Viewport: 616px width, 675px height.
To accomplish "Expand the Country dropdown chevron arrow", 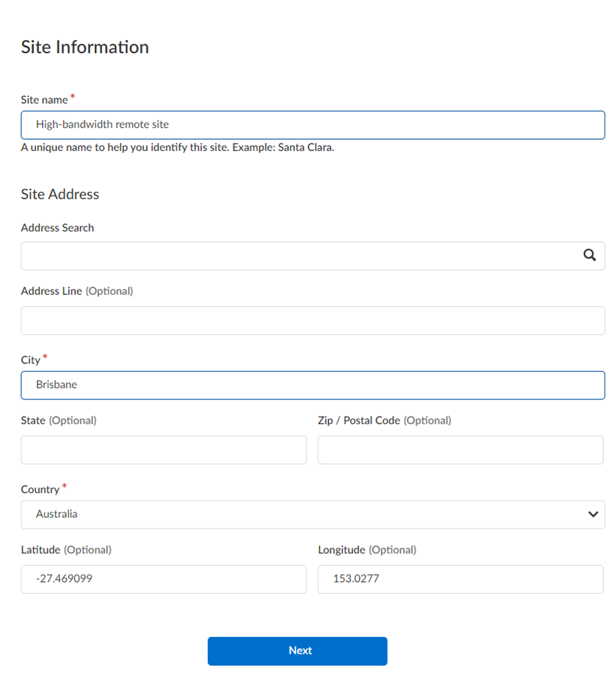I will click(593, 515).
